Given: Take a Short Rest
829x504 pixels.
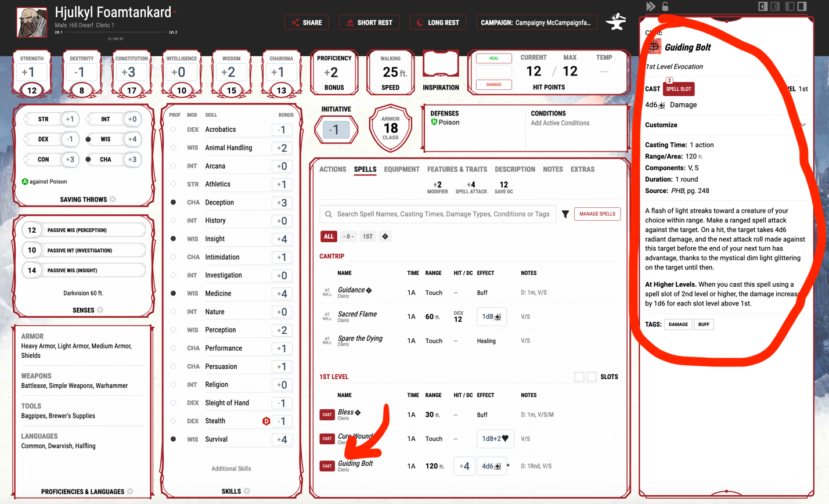Looking at the screenshot, I should tap(369, 23).
